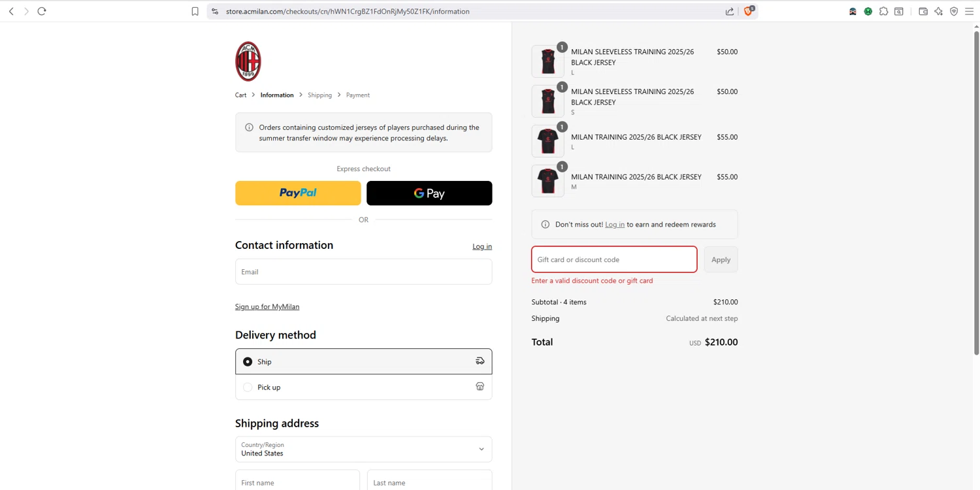Click the store icon on Pick up row
The image size is (980, 490).
pyautogui.click(x=480, y=387)
